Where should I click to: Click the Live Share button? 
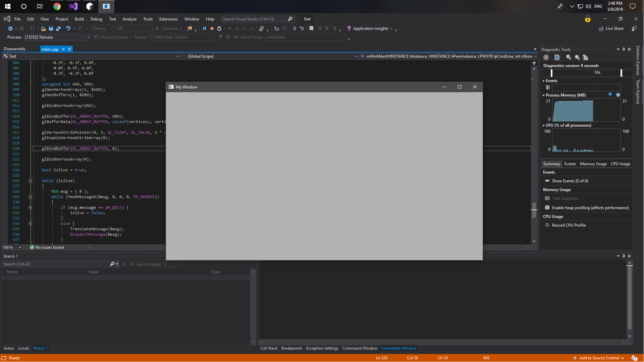click(x=611, y=28)
